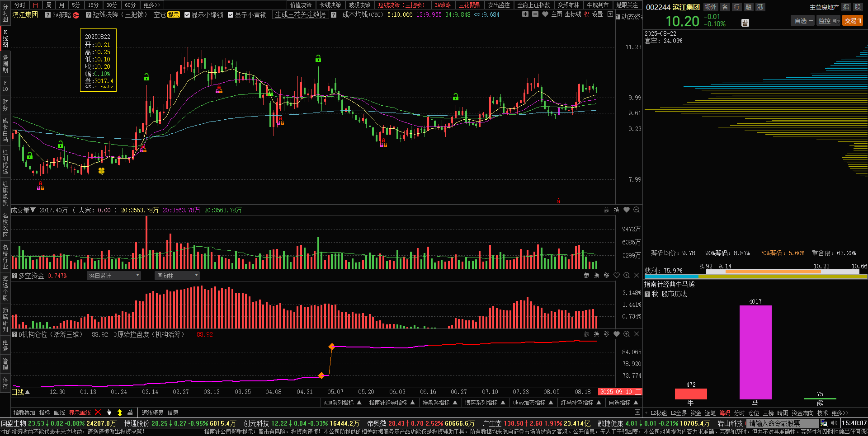Click the magnifier zoom icon in the 成交量 panel

[637, 210]
